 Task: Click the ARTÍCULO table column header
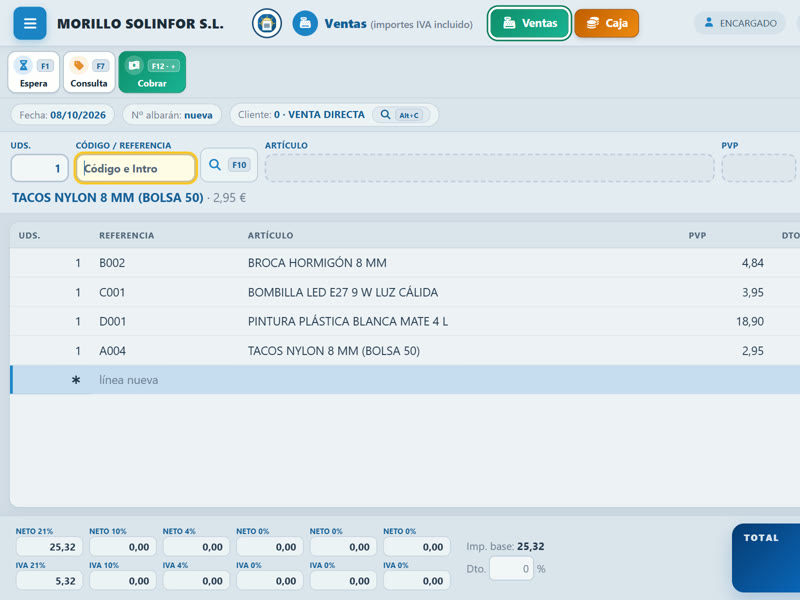[270, 236]
